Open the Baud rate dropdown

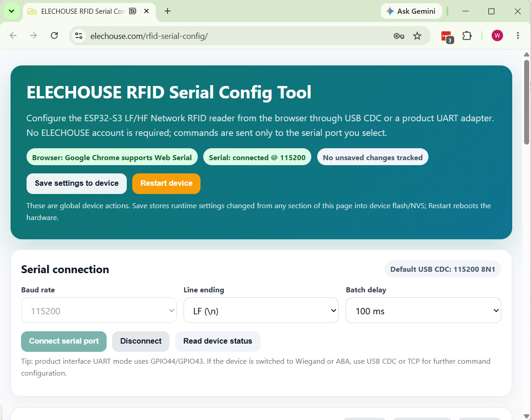[x=98, y=310]
